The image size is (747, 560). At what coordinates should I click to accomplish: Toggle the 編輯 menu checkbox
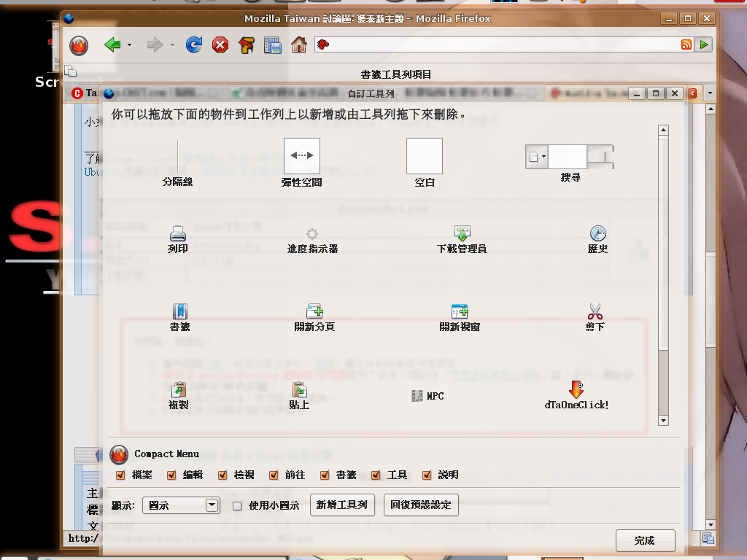point(171,475)
